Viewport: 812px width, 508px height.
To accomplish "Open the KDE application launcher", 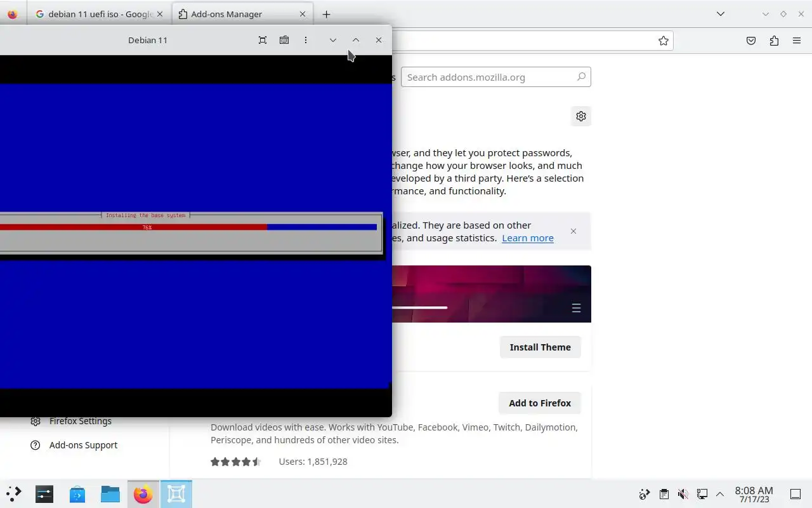I will (14, 493).
